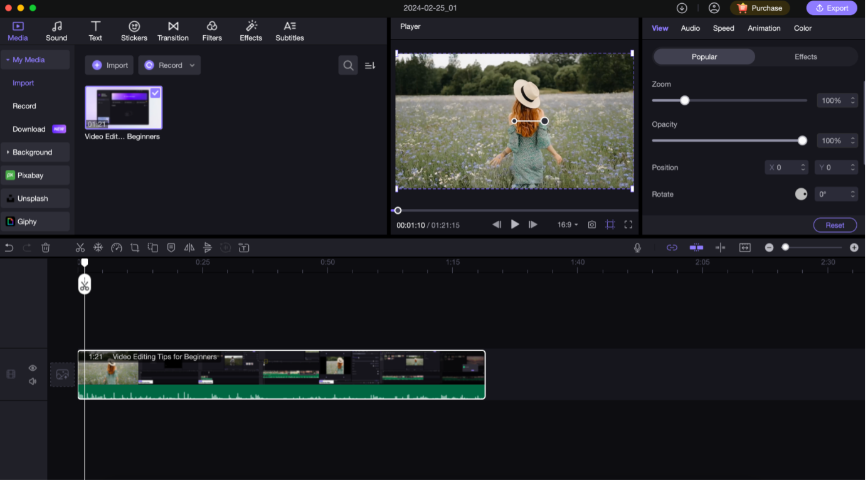Fit timeline to window icon
868x483 pixels.
pyautogui.click(x=746, y=248)
